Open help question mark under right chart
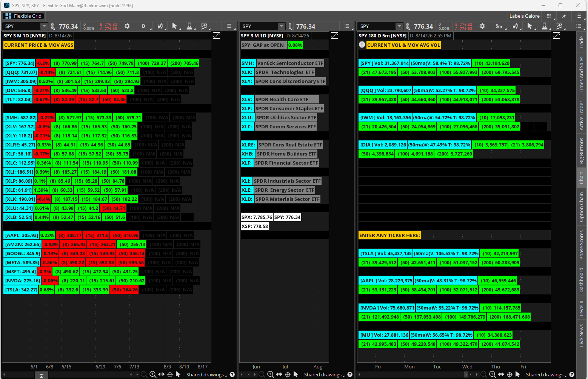 (572, 374)
